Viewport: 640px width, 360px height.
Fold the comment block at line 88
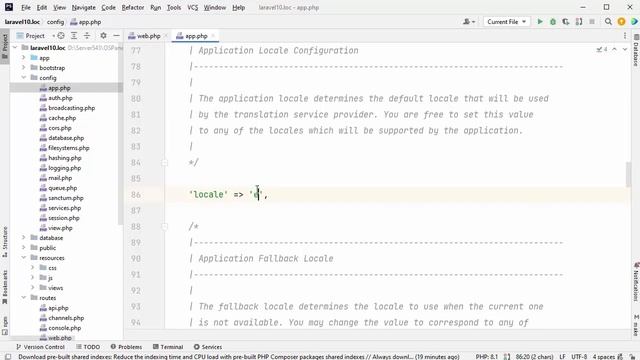pyautogui.click(x=164, y=227)
